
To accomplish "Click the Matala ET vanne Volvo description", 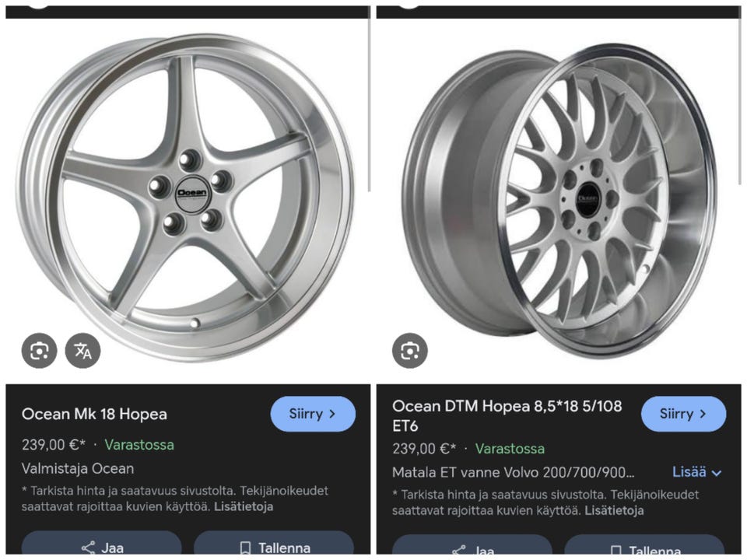I will [x=514, y=472].
